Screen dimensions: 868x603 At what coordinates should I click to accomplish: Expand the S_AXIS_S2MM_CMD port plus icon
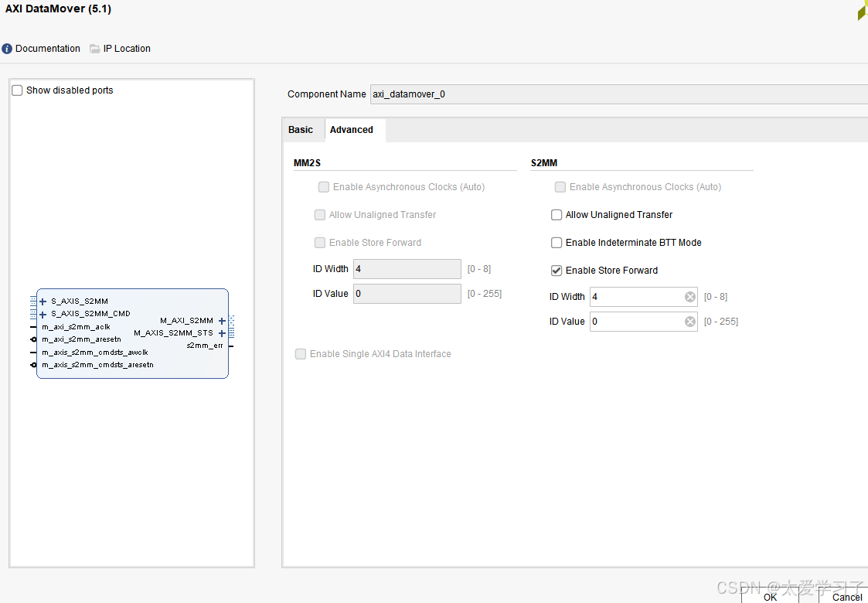(43, 315)
